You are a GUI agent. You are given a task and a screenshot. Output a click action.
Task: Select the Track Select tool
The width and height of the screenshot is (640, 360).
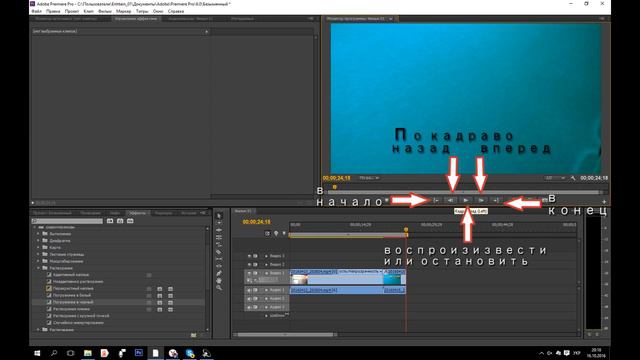click(x=219, y=223)
